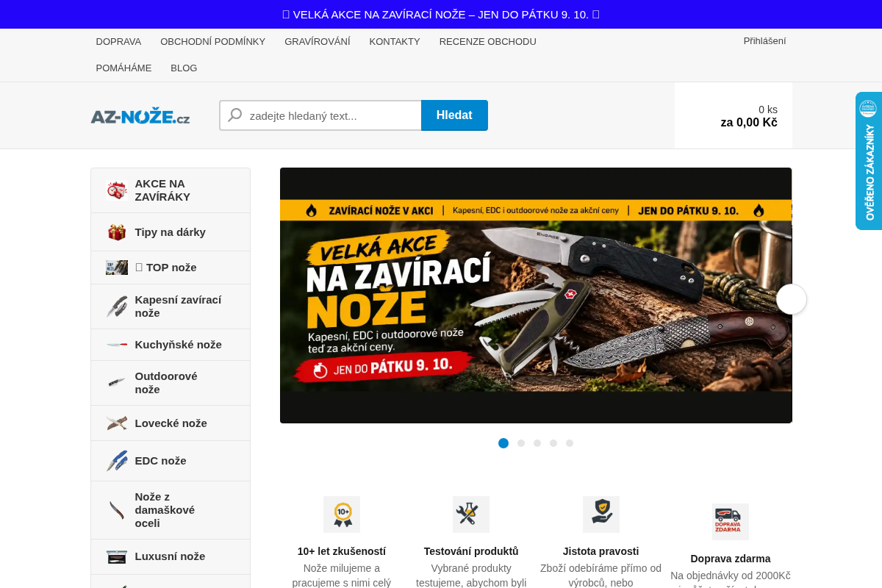Open TOP nože category
This screenshot has width=882, height=588.
pyautogui.click(x=171, y=268)
